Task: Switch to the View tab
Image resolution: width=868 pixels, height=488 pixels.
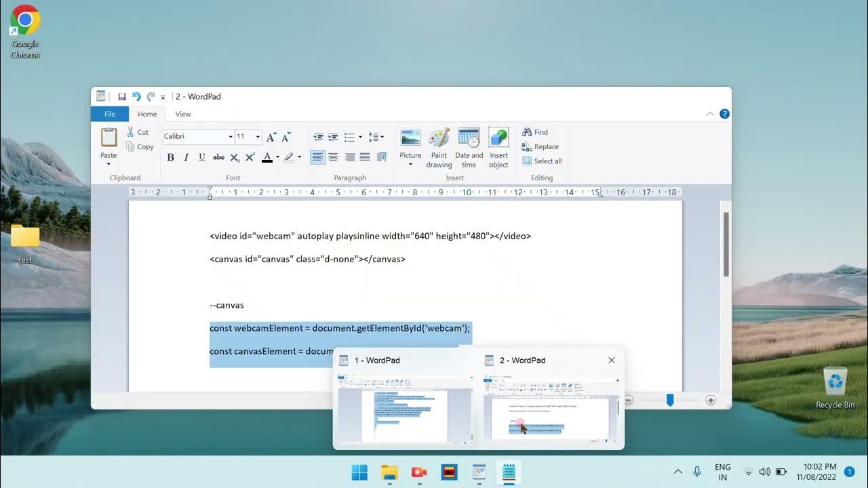Action: coord(183,114)
